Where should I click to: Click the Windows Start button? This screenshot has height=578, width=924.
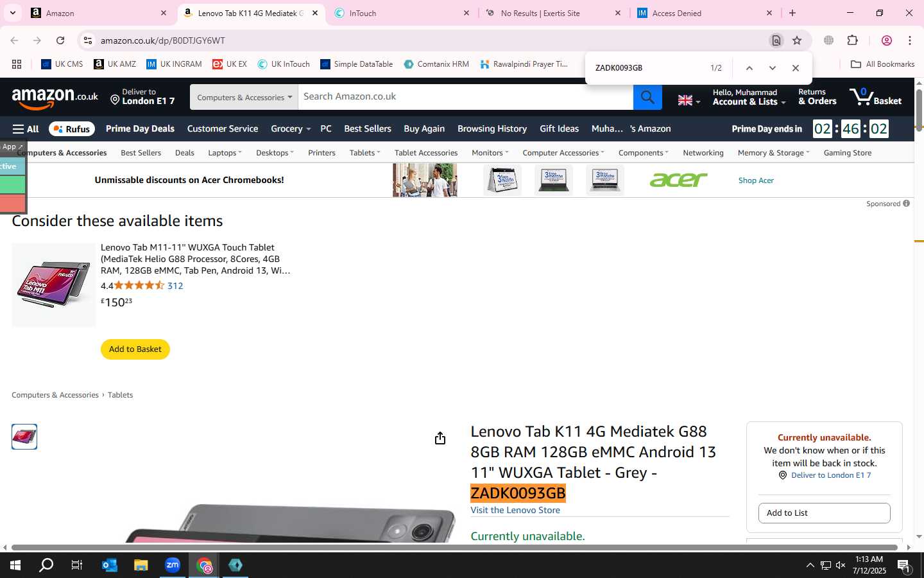(x=15, y=565)
